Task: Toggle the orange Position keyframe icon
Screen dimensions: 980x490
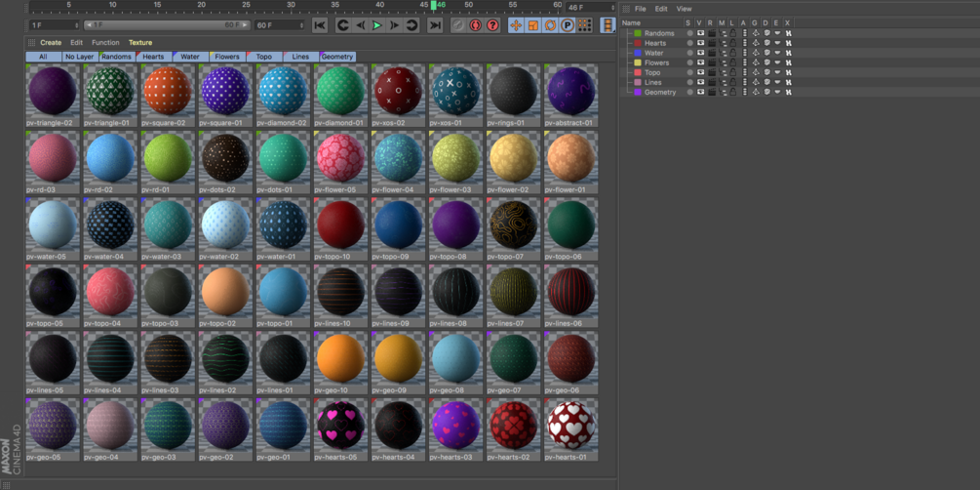Action: click(x=516, y=25)
